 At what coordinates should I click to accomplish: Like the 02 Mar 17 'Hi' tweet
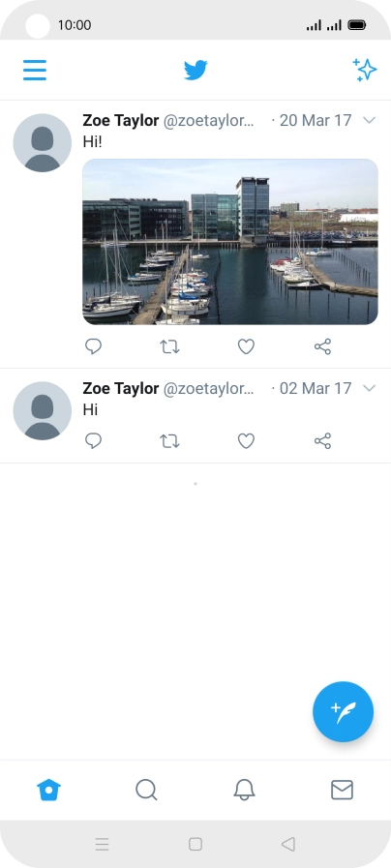tap(246, 441)
